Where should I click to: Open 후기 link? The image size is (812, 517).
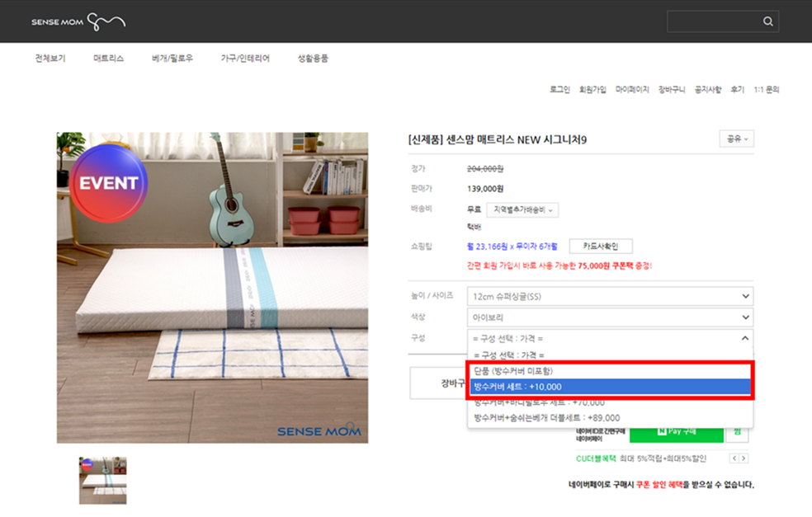(x=737, y=90)
